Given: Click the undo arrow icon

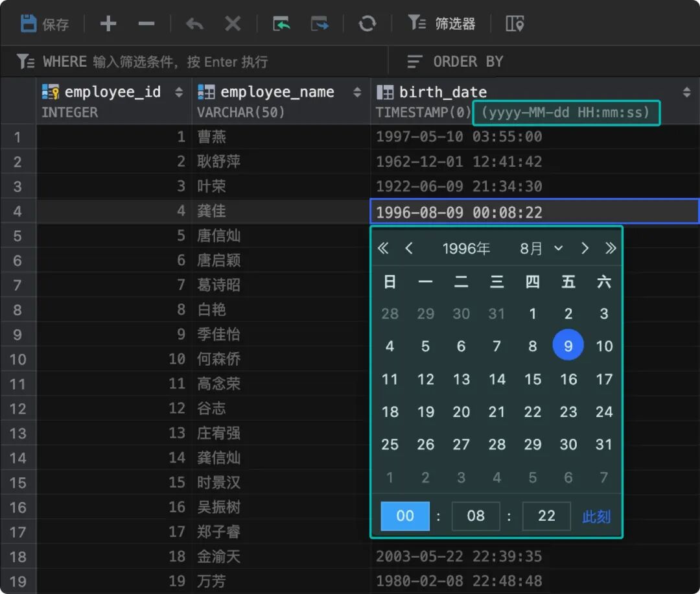Looking at the screenshot, I should [x=194, y=24].
